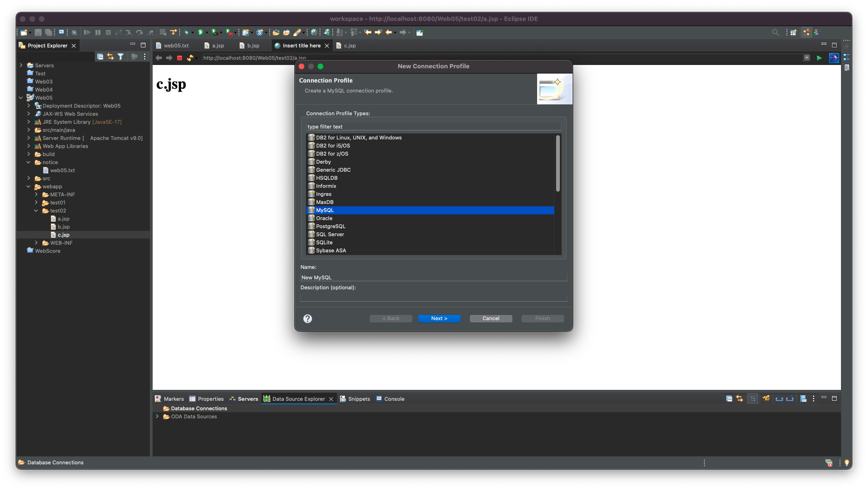Switch to the web05.txt editor tab
868x489 pixels.
[x=172, y=46]
